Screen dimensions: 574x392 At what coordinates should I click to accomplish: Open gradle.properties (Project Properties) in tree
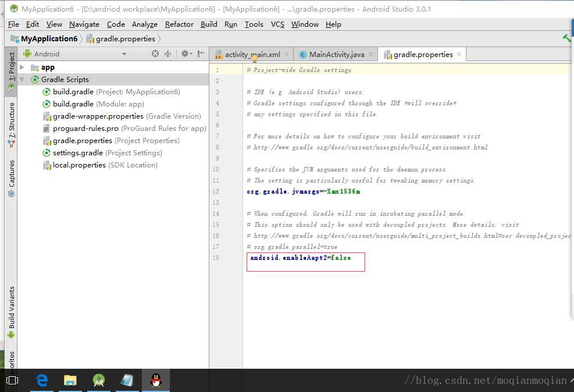[x=111, y=141]
